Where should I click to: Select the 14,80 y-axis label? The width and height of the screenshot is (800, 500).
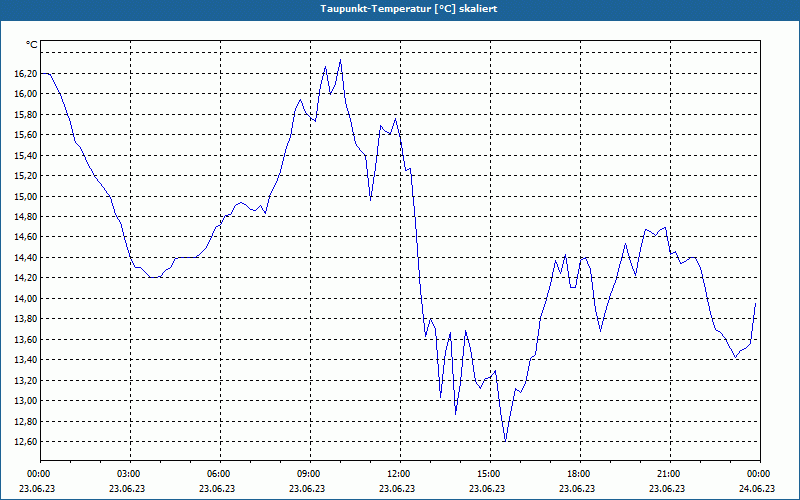click(25, 217)
